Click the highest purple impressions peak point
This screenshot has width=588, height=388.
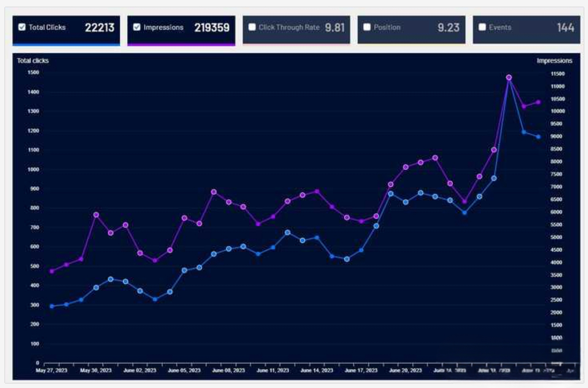509,77
